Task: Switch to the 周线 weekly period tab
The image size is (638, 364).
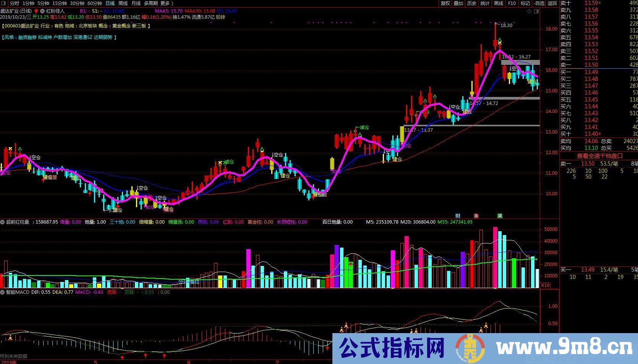Action: click(x=123, y=3)
